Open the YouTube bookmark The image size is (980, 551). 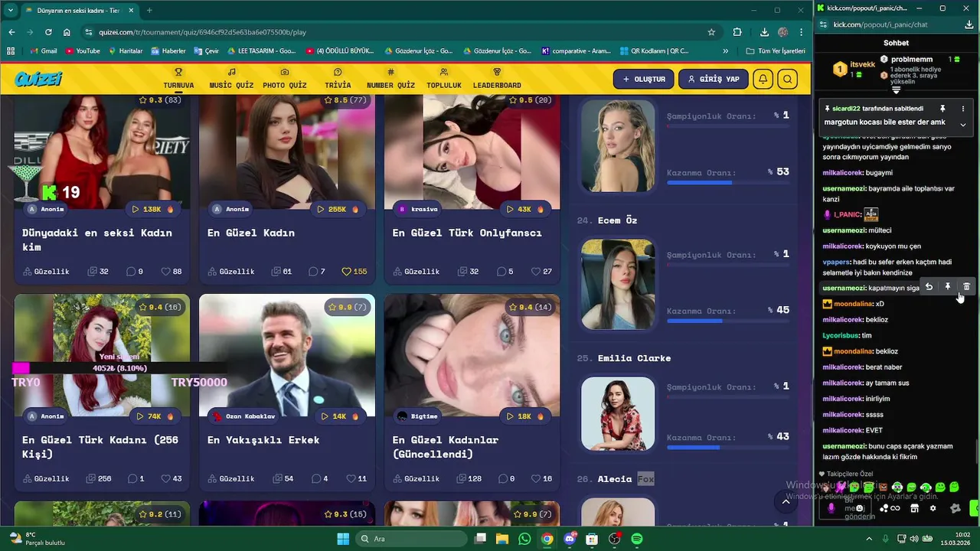point(83,51)
